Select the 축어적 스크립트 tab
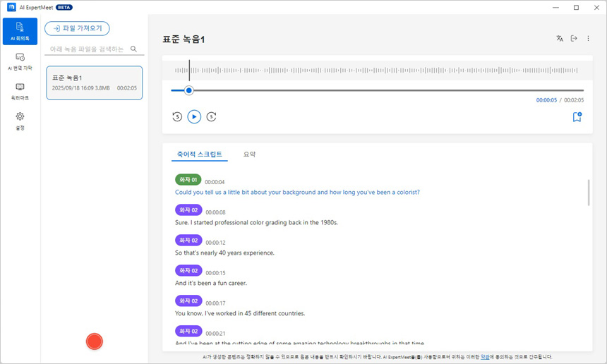Viewport: 607px width, 364px height. click(x=199, y=154)
